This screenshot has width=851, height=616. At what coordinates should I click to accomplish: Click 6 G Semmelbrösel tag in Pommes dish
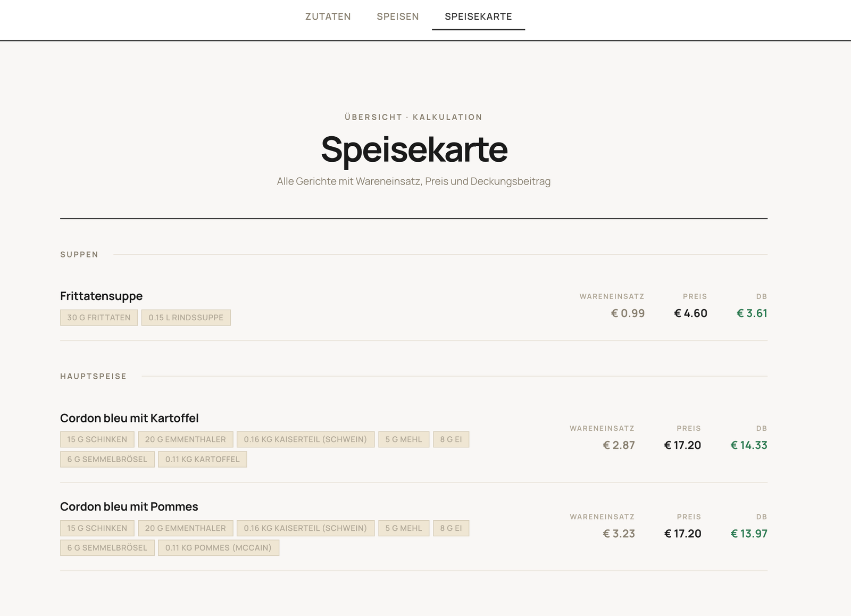tap(107, 548)
